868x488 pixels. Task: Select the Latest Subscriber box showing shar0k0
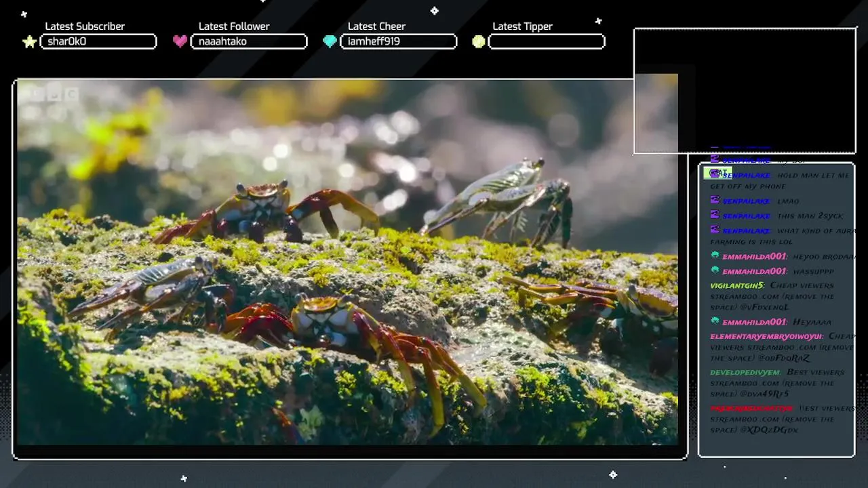98,41
